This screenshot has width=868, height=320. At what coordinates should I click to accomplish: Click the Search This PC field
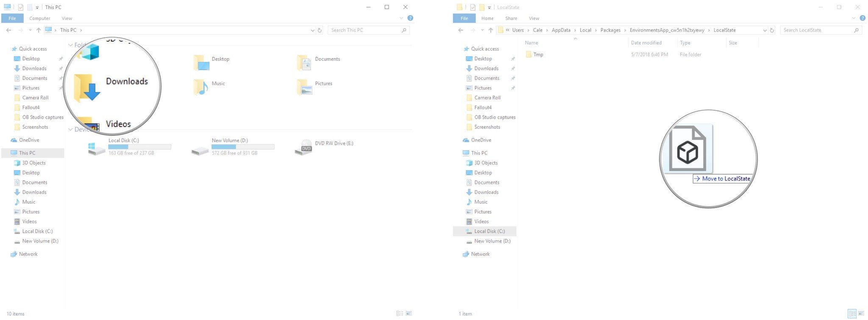pyautogui.click(x=368, y=30)
